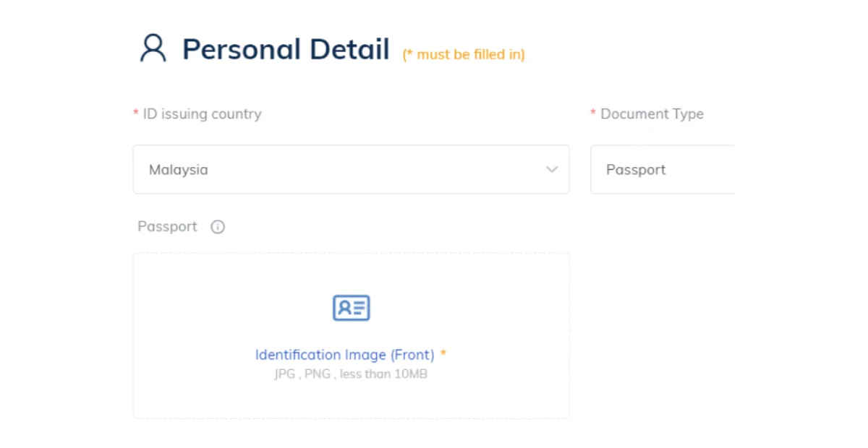Screen dimensions: 868x448
Task: Expand the ID issuing country dropdown arrow
Action: pos(552,170)
